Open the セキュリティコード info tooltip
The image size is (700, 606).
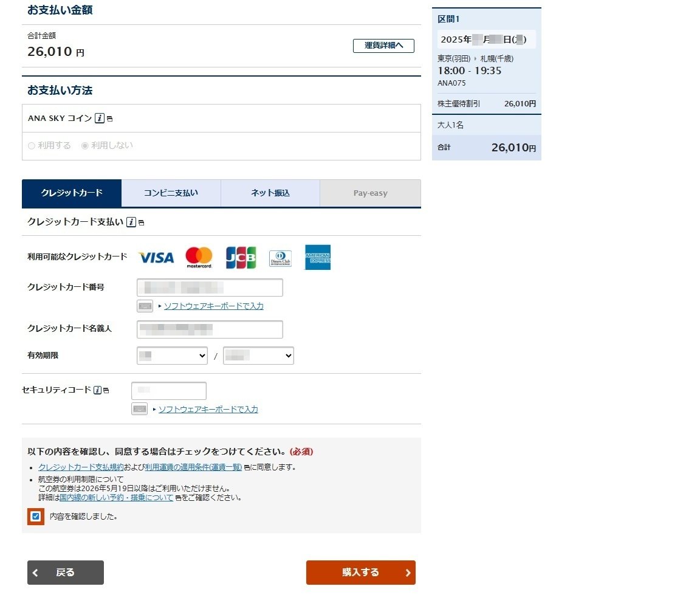coord(97,390)
